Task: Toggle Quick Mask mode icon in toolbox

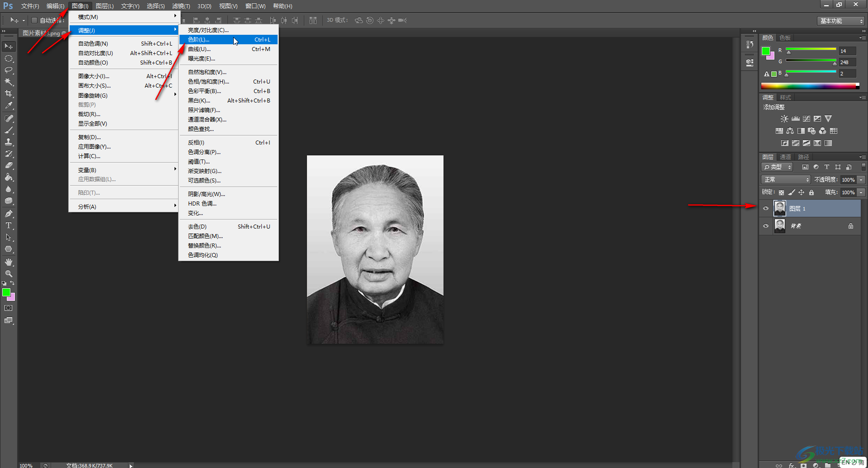Action: pyautogui.click(x=9, y=308)
